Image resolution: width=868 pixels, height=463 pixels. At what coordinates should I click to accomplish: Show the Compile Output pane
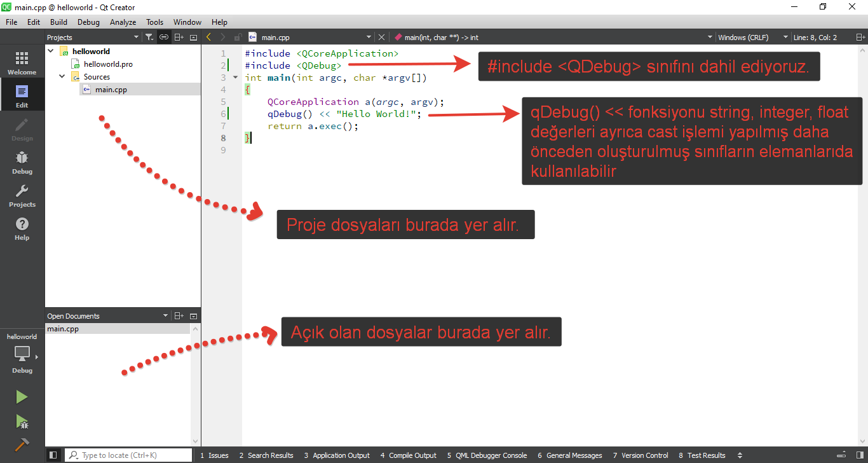408,455
